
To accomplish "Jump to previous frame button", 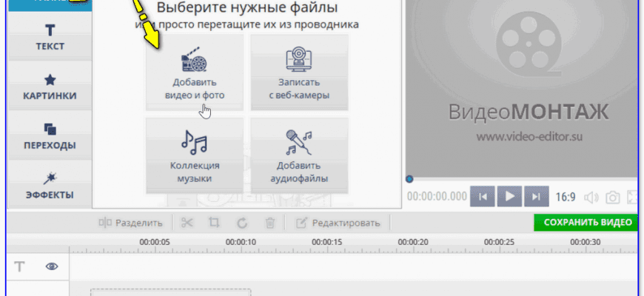I will point(483,196).
